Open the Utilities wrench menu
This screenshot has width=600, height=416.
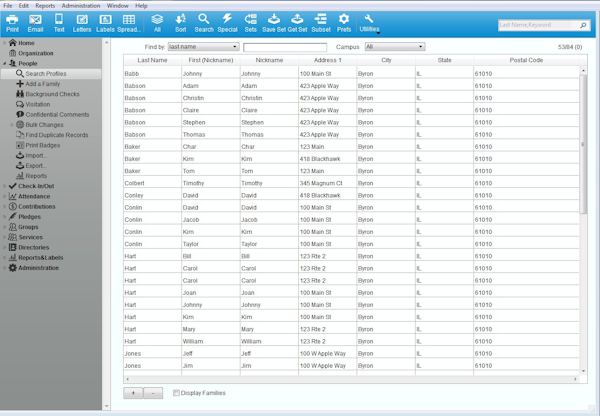pos(369,23)
